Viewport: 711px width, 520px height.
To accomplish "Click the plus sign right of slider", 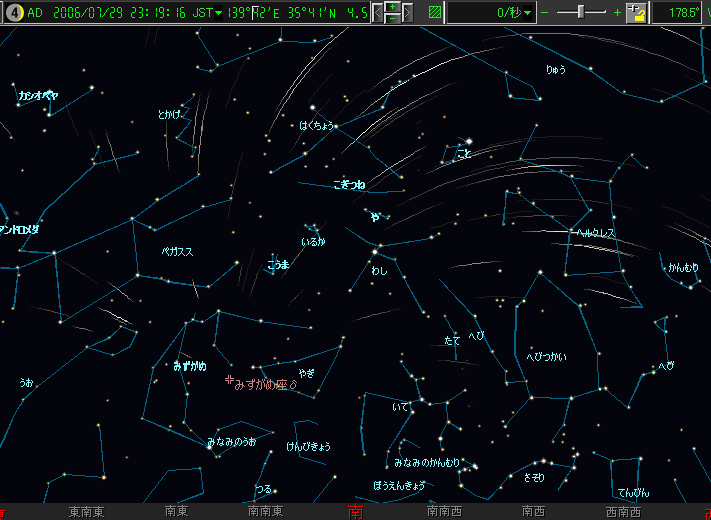I will tap(617, 13).
